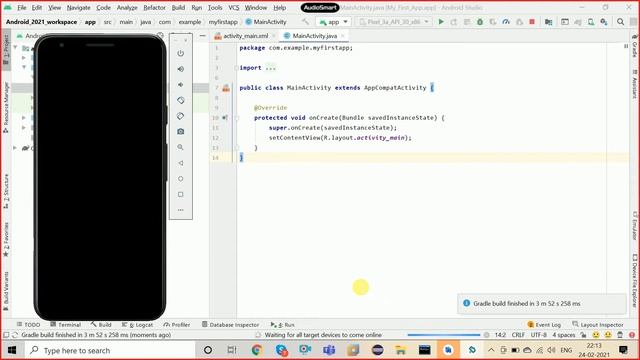Tap emulator Home circle button

click(x=181, y=179)
